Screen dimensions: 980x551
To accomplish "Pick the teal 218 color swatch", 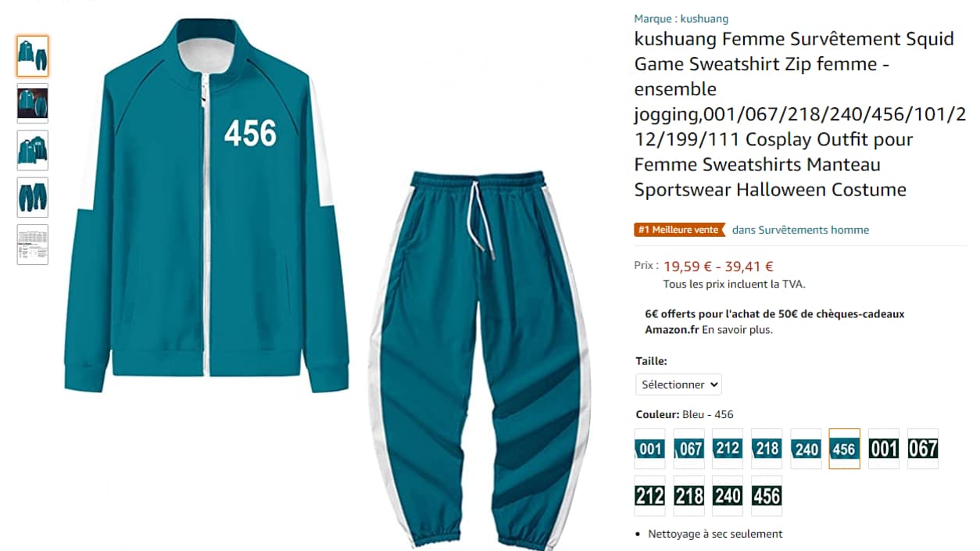I will click(x=767, y=449).
